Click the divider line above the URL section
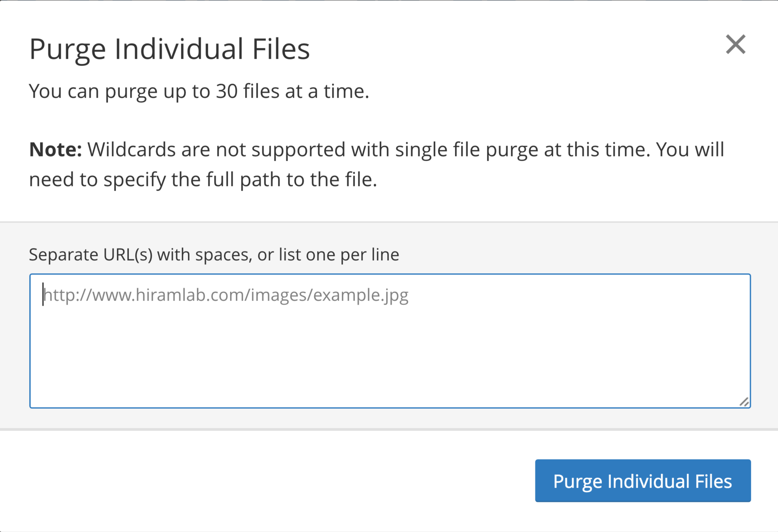The image size is (778, 532). 389,222
